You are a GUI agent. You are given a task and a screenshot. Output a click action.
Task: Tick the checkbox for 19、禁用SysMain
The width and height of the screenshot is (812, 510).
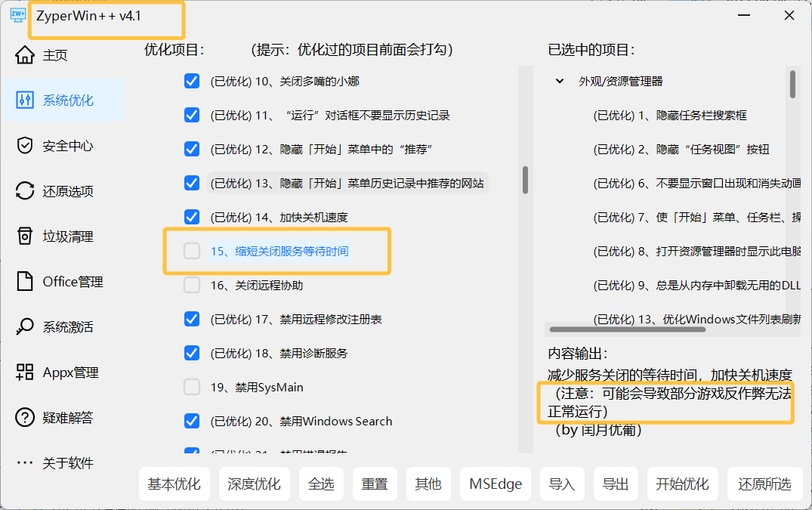[x=192, y=387]
